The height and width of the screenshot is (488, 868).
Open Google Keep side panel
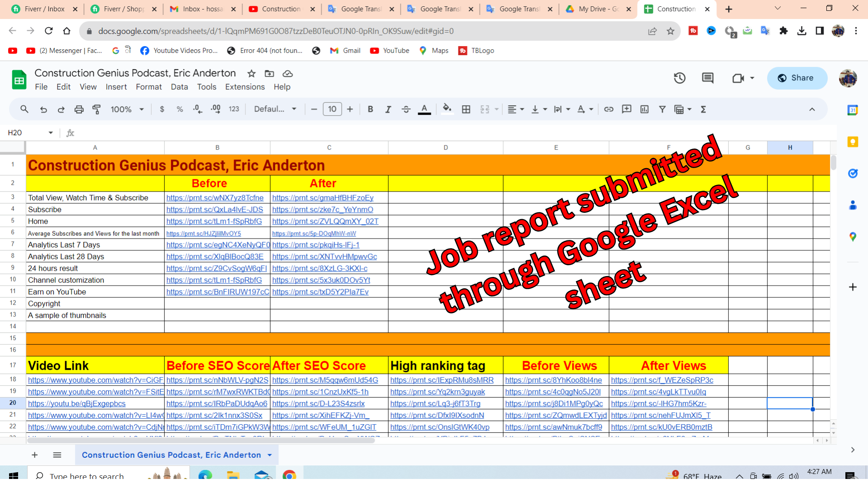click(853, 142)
